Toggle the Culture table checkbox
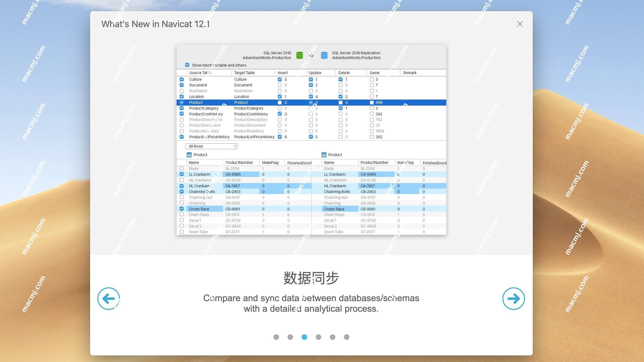This screenshot has width=644, height=362. (x=182, y=79)
